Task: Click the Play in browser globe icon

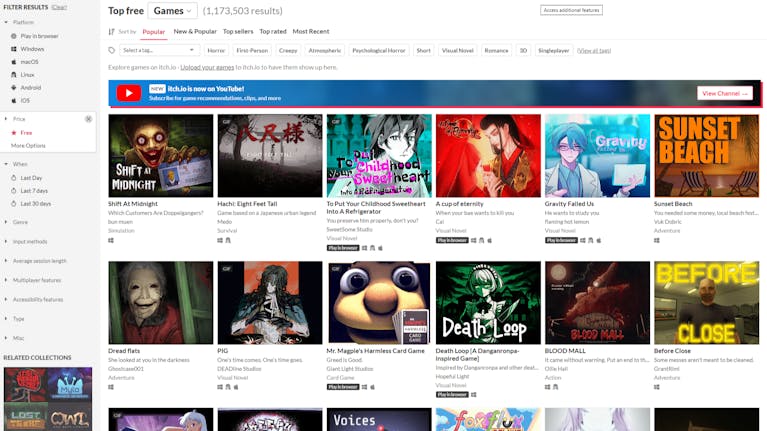Action: [x=14, y=36]
